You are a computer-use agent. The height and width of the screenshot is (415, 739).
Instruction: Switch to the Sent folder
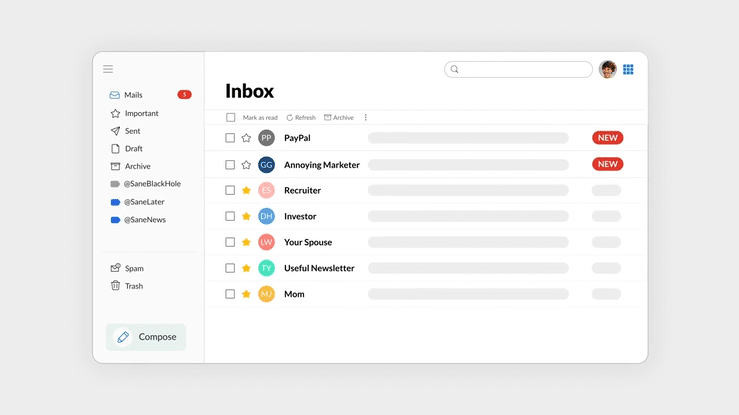pos(132,131)
